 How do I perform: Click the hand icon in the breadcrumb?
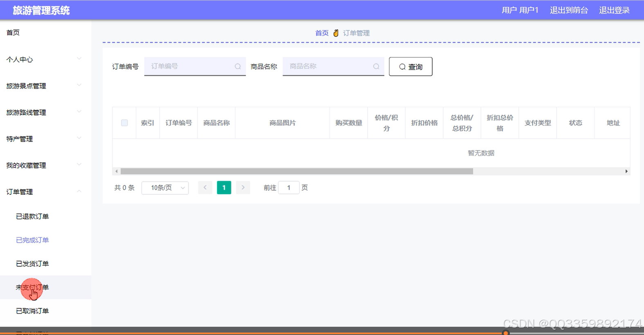336,33
